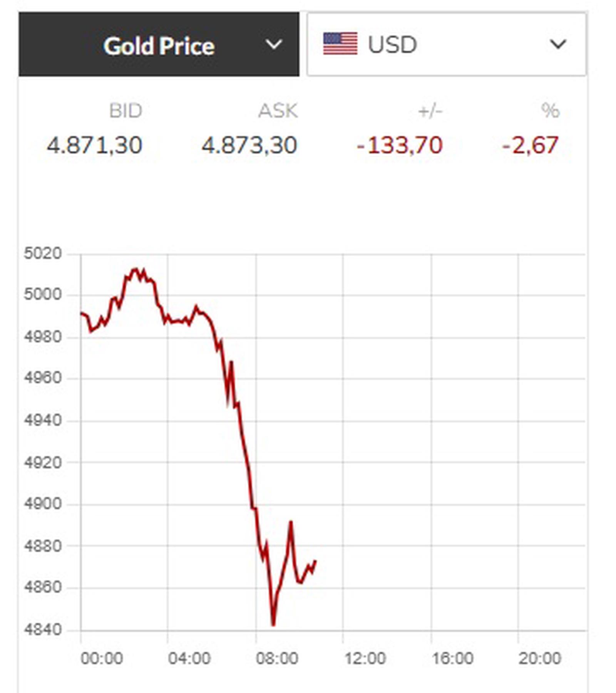Expand the USD currency dropdown

coord(447,44)
